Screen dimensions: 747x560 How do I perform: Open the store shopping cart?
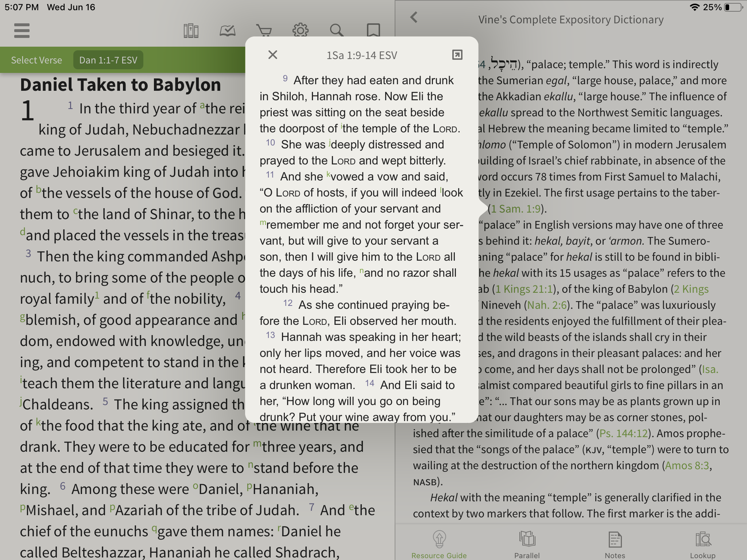coord(264,31)
